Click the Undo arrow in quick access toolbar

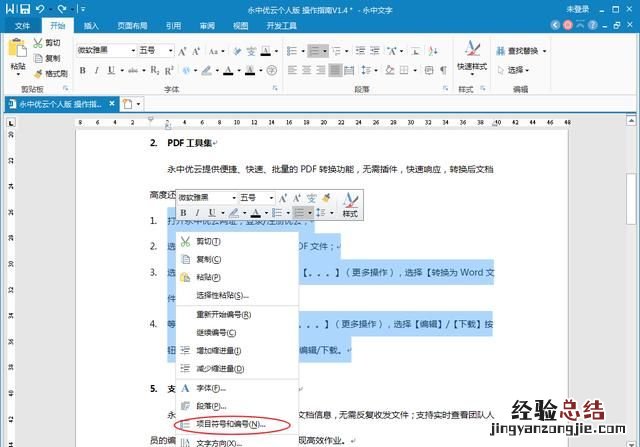(x=40, y=9)
